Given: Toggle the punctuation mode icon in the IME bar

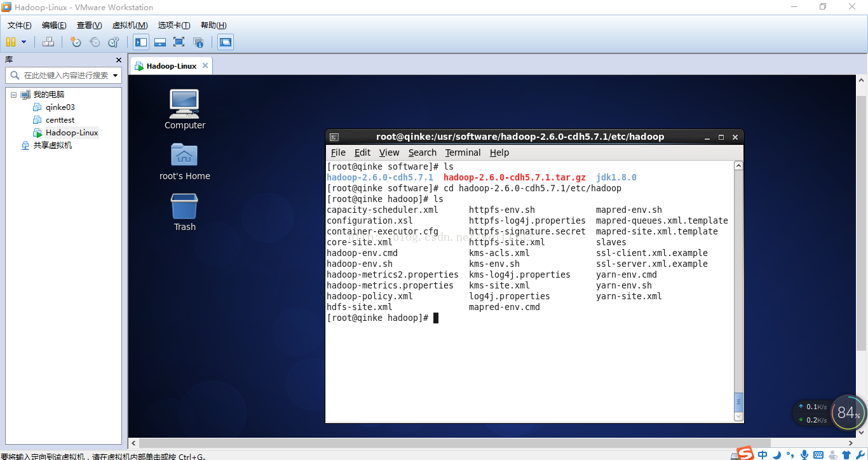Looking at the screenshot, I should tap(790, 454).
